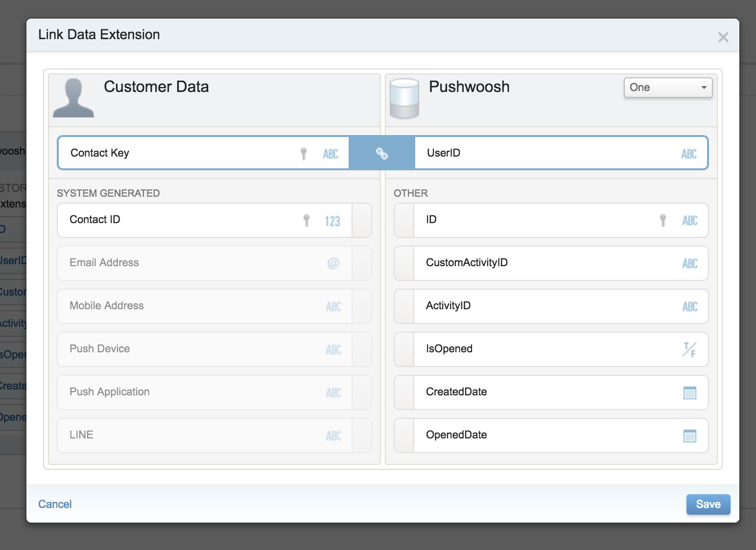756x550 pixels.
Task: Click the ABC icon in CustomActivityID row
Action: click(690, 264)
